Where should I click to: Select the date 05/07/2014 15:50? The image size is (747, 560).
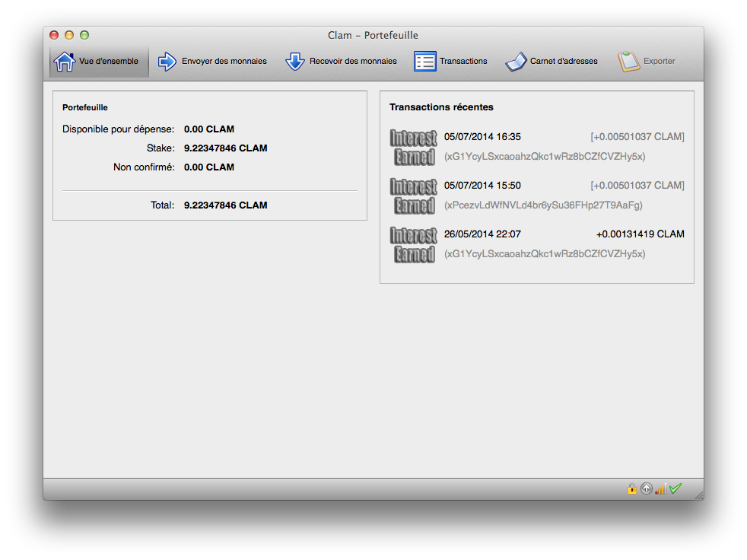pyautogui.click(x=482, y=186)
